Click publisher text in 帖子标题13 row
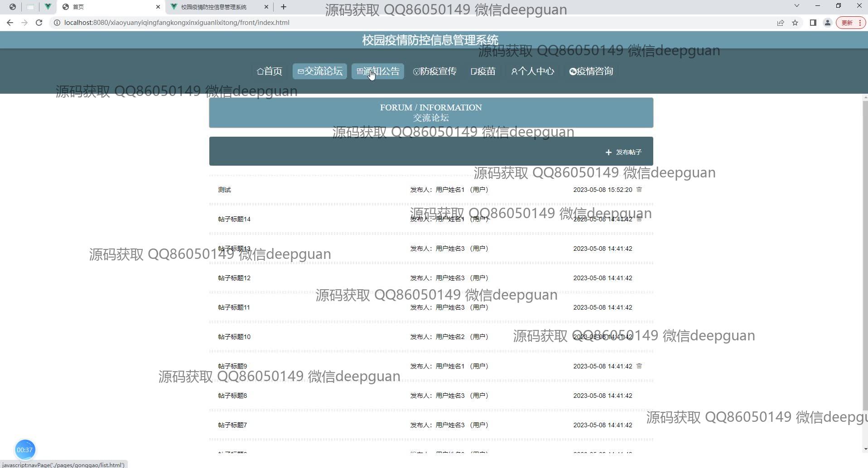This screenshot has width=868, height=468. (449, 249)
